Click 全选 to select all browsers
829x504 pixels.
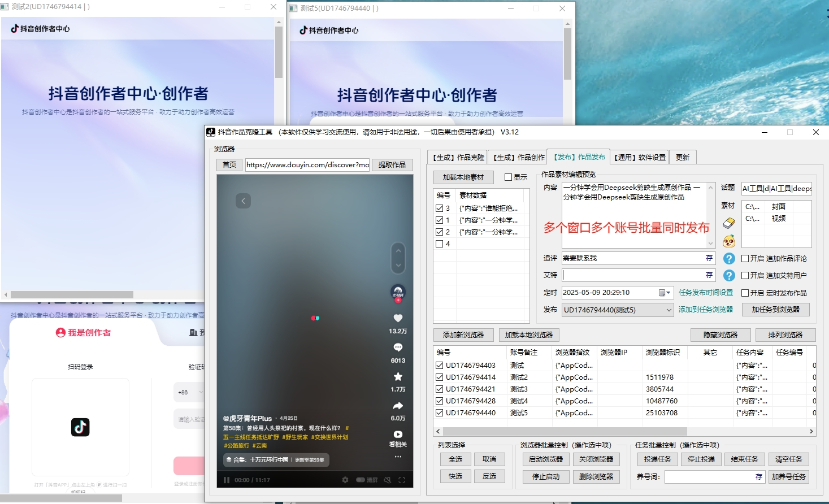[x=455, y=459]
